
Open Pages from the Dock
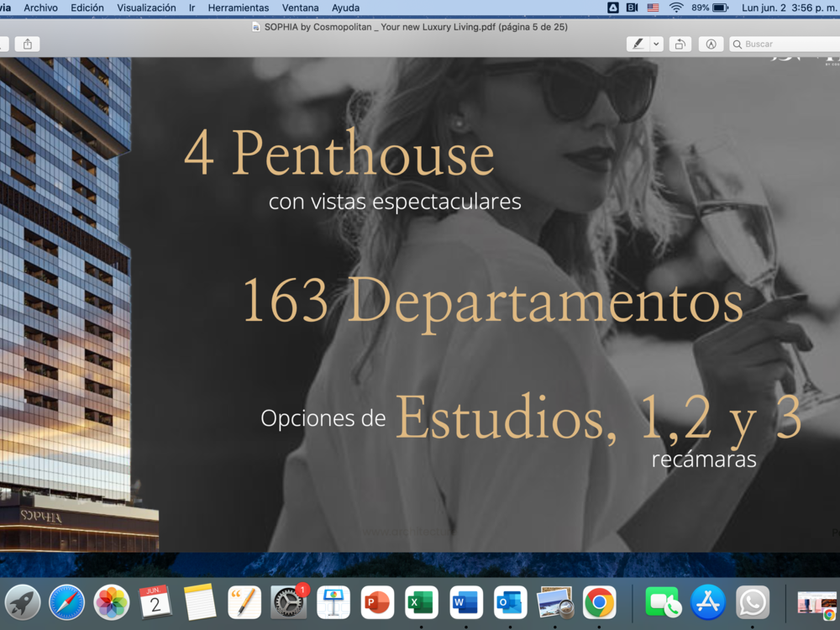pyautogui.click(x=244, y=602)
